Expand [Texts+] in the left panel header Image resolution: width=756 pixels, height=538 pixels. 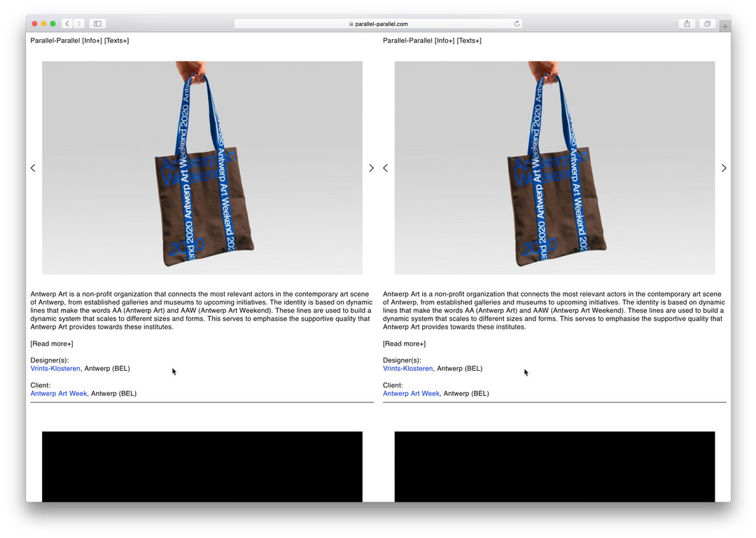[117, 41]
